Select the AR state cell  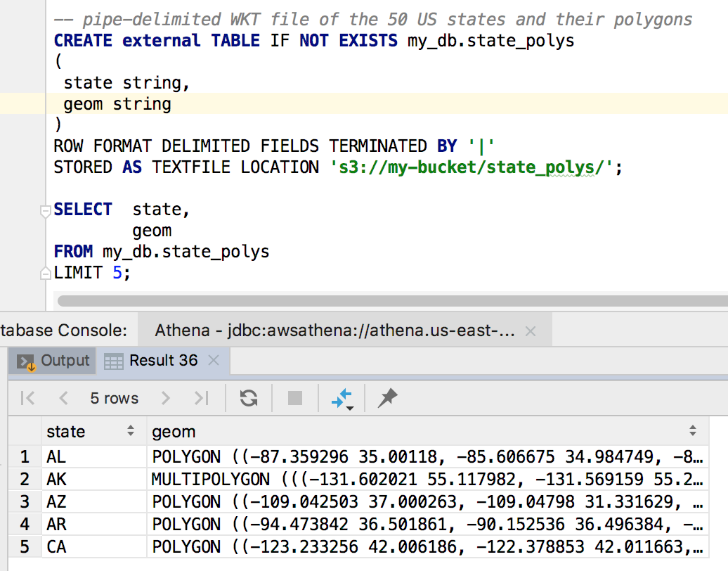coord(94,524)
